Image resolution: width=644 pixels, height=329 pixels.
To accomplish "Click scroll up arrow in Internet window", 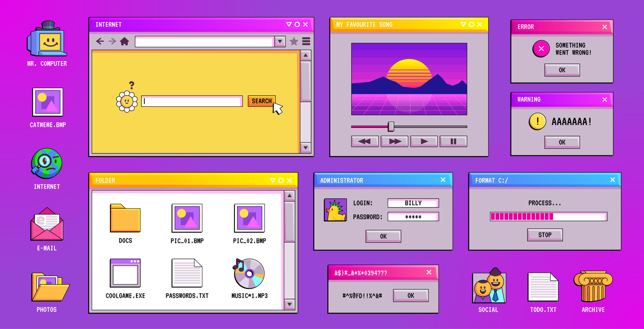I will pyautogui.click(x=306, y=55).
